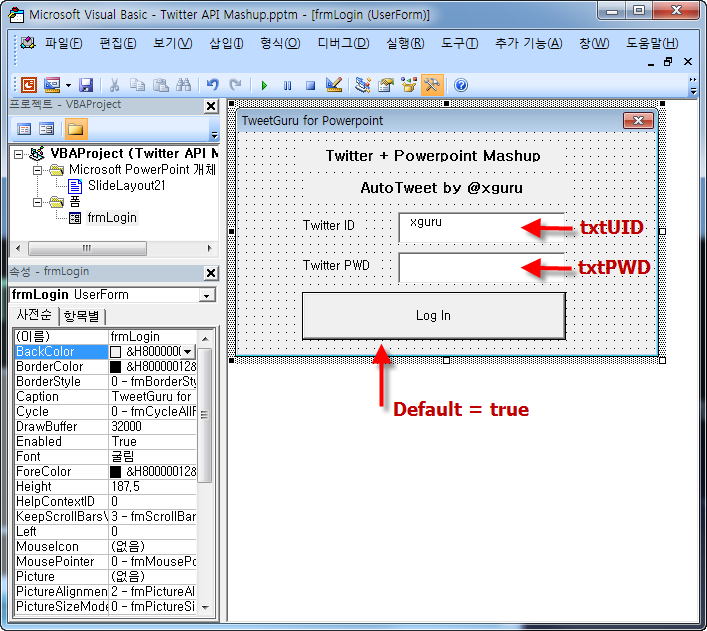This screenshot has height=631, width=707.
Task: Click the View Microsoft PowerPoint icon in toolbar
Action: click(29, 85)
